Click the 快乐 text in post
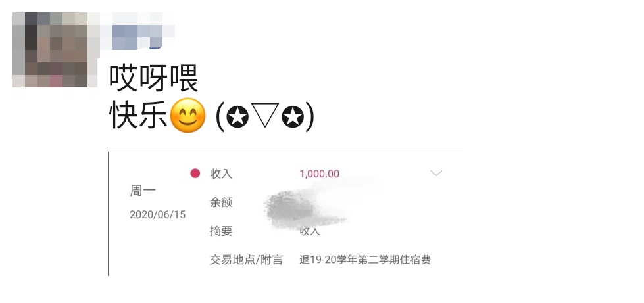 (x=139, y=116)
